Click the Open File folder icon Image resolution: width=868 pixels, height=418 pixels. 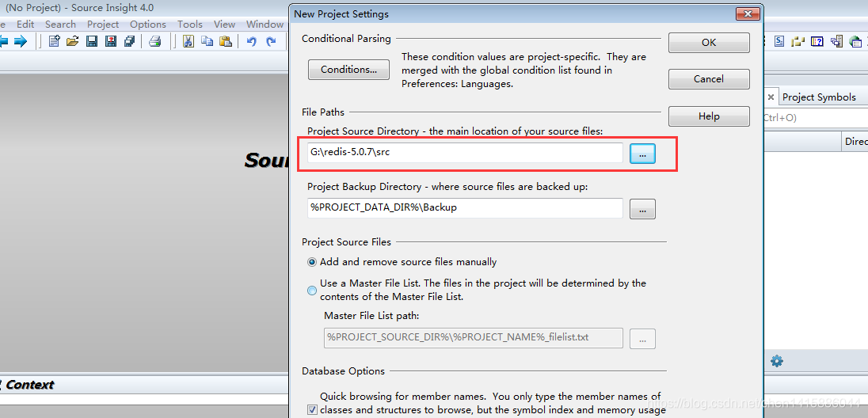(x=73, y=41)
